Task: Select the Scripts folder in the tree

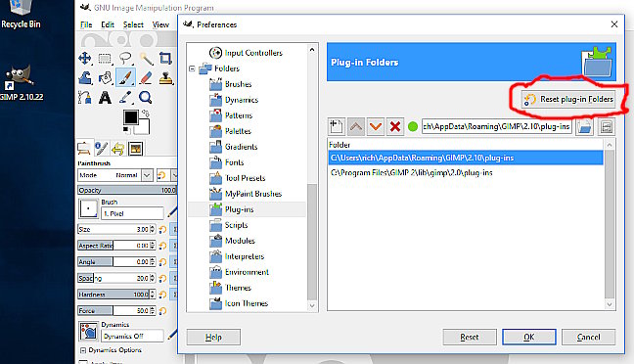Action: (236, 225)
